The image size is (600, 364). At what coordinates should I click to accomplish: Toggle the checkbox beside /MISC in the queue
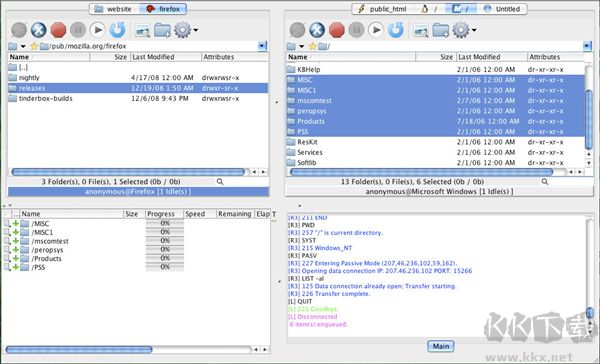coord(7,224)
